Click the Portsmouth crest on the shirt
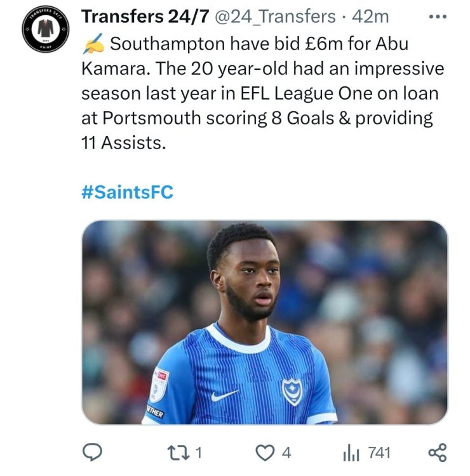This screenshot has width=470, height=476. coord(292,390)
